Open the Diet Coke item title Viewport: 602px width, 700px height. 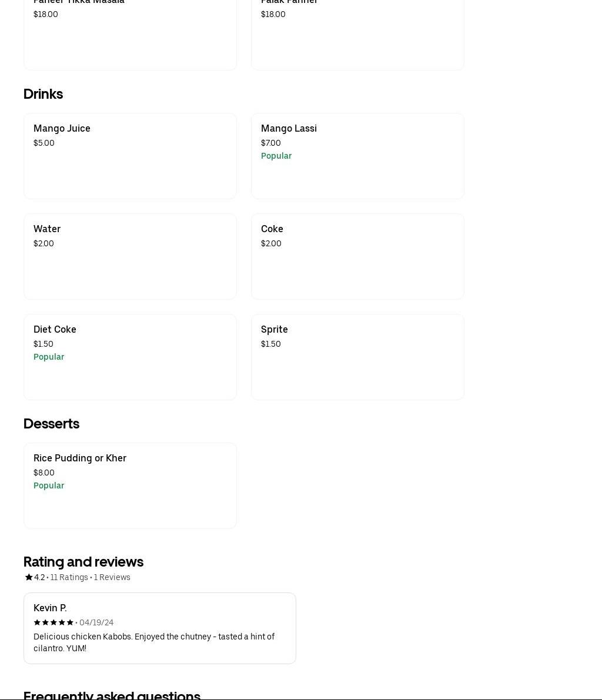click(55, 329)
